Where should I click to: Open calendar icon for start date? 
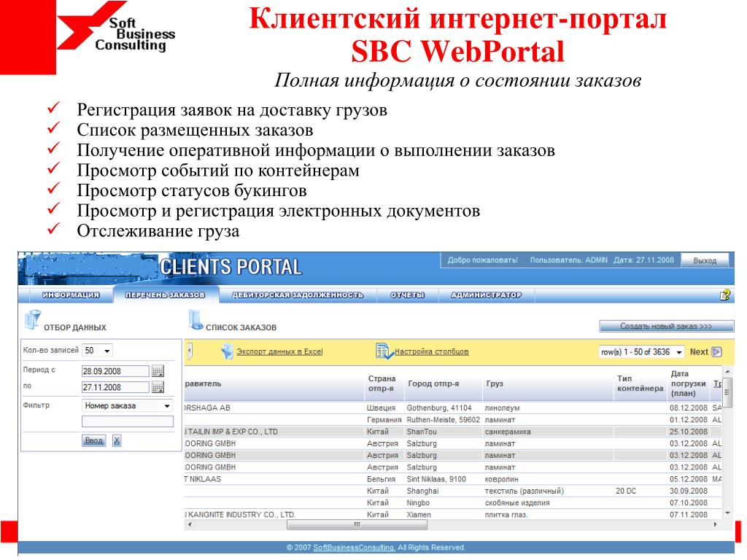point(158,371)
